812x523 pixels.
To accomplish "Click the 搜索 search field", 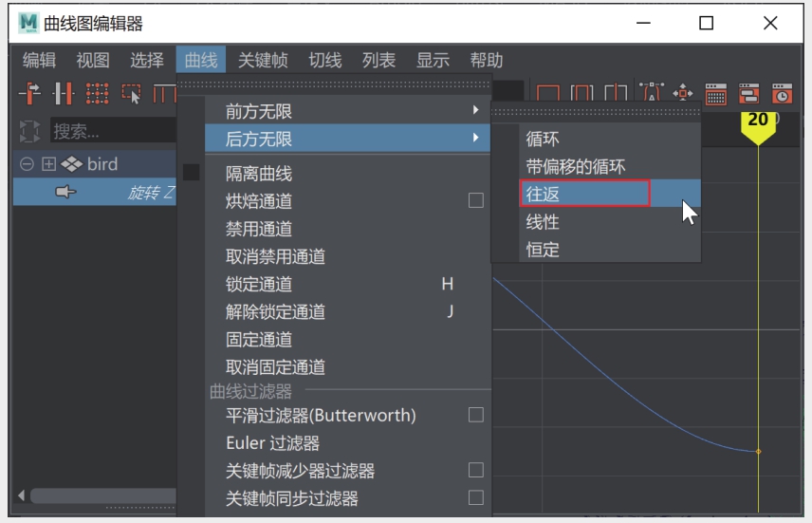I will [113, 131].
